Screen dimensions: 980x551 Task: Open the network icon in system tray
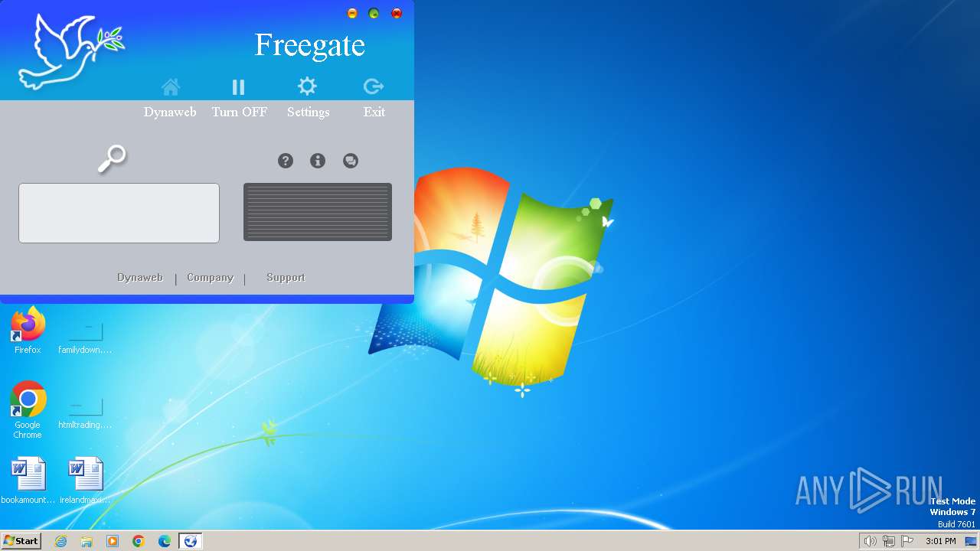pos(889,541)
